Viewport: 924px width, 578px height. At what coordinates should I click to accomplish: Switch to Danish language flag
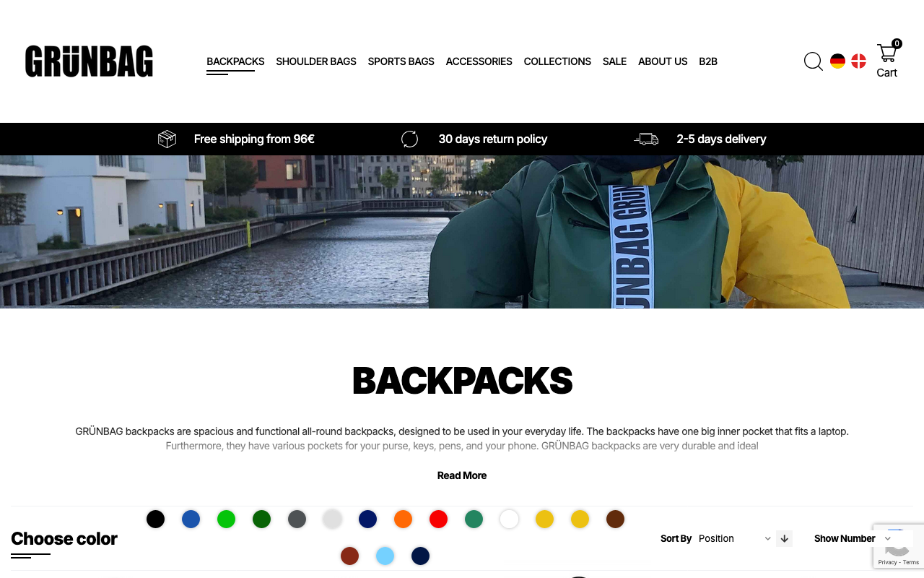[x=858, y=61]
